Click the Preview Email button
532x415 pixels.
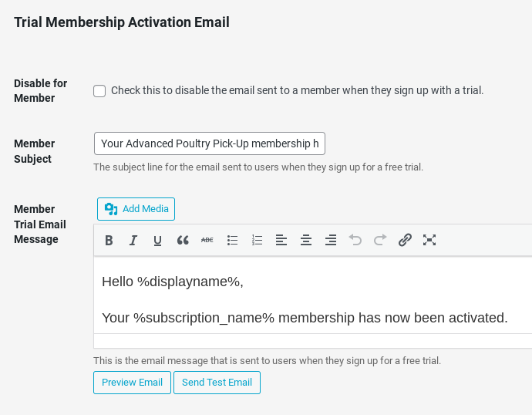pyautogui.click(x=132, y=383)
